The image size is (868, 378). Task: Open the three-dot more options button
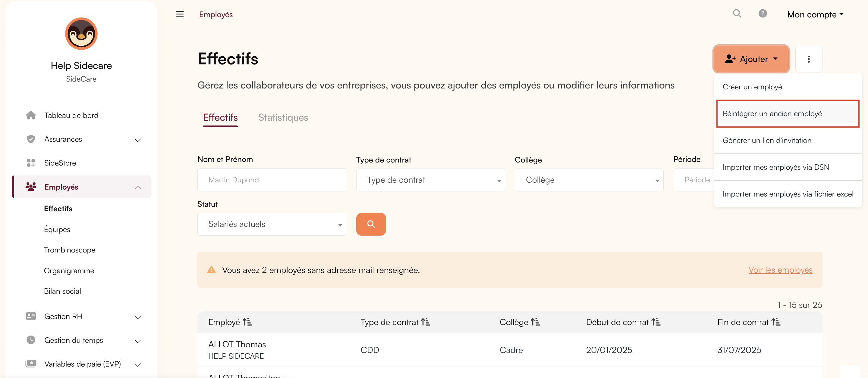point(808,59)
